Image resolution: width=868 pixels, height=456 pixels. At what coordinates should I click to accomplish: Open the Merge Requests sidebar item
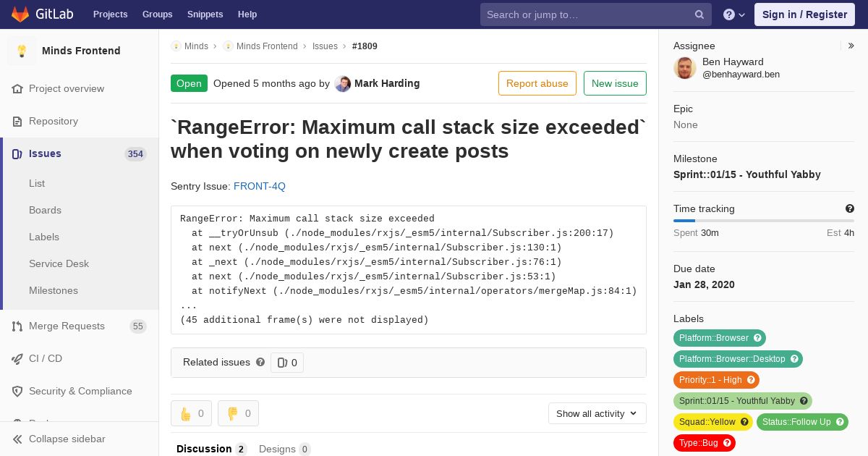pos(67,326)
